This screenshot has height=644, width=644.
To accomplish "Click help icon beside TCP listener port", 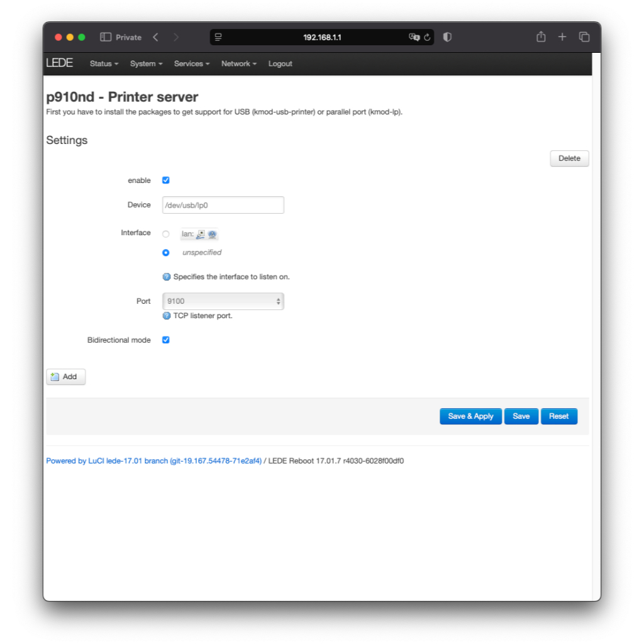I will pos(167,316).
